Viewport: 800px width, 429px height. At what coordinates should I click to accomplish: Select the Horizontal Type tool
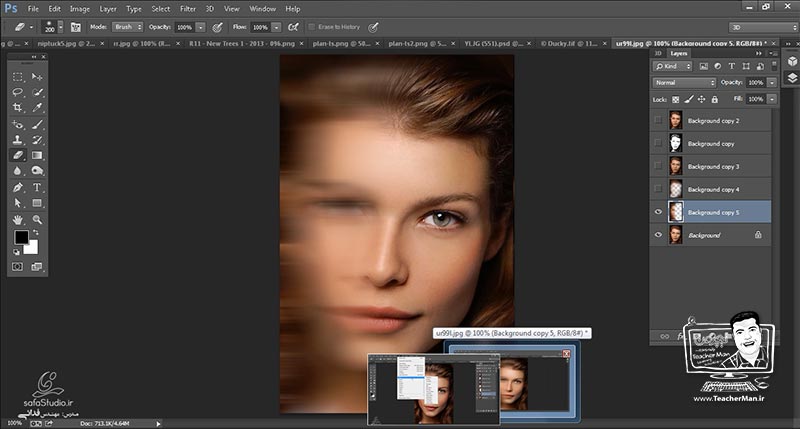point(37,187)
